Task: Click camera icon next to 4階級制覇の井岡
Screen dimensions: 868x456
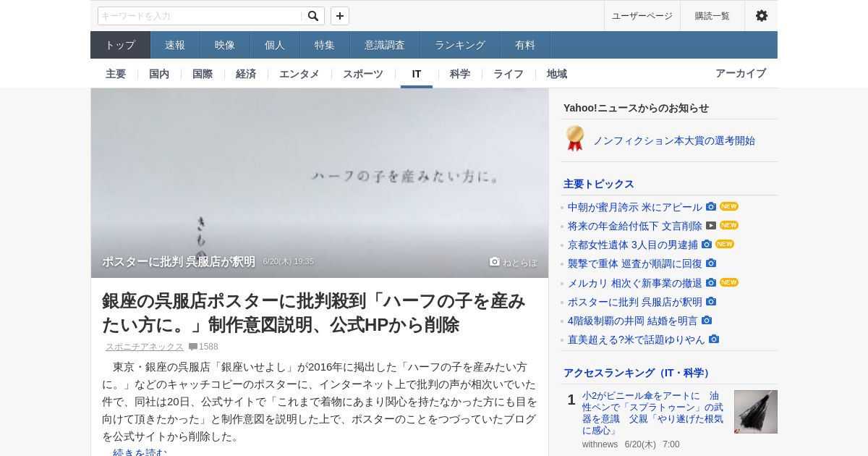Action: pos(707,320)
